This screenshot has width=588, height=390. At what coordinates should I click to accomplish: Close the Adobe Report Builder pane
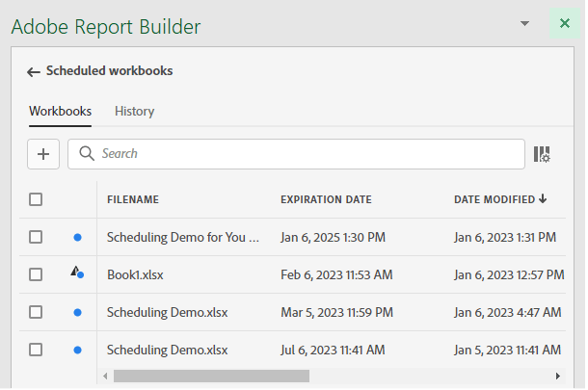pyautogui.click(x=564, y=24)
